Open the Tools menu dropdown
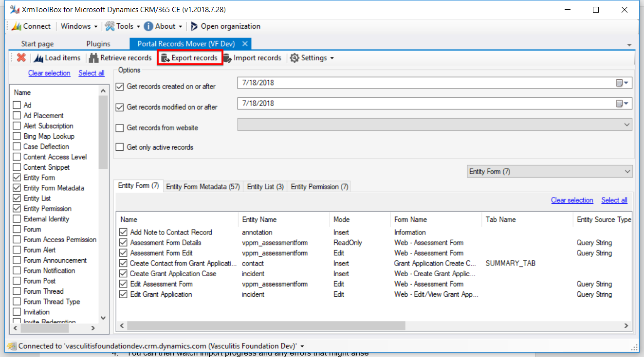The width and height of the screenshot is (644, 357). pos(123,26)
